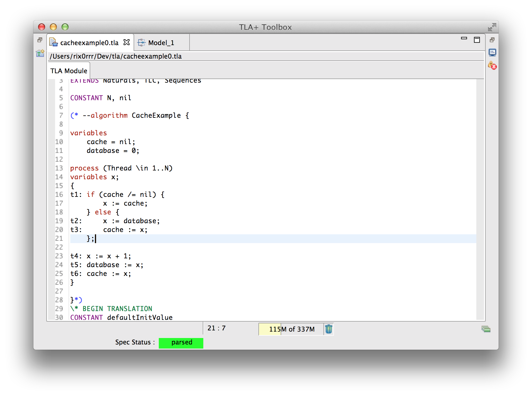The height and width of the screenshot is (396, 532).
Task: Click line 16 in the line number gutter
Action: (59, 194)
